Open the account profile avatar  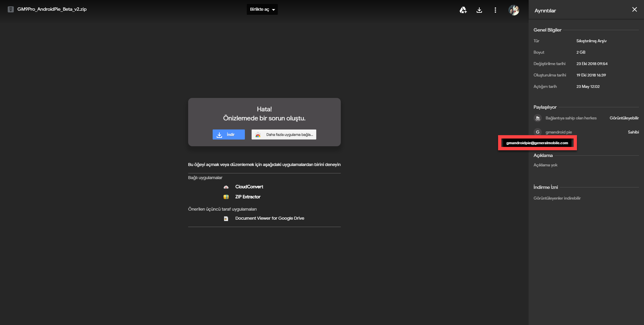pos(514,10)
